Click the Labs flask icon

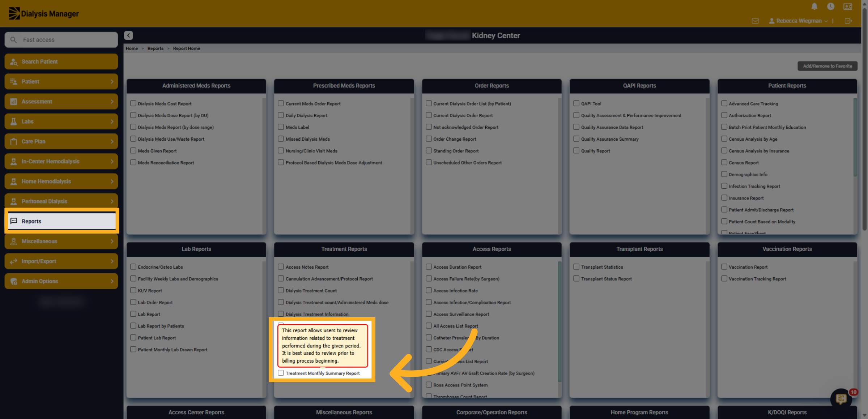[x=14, y=121]
